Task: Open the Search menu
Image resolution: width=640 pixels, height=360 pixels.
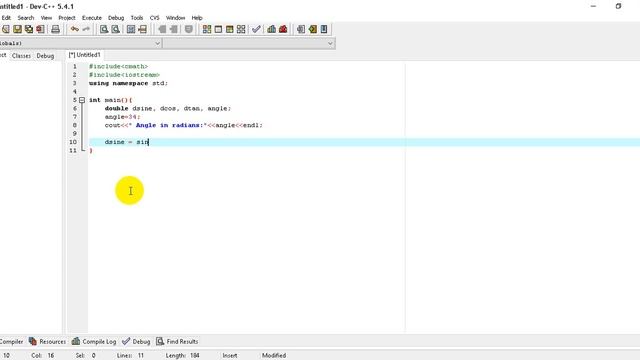Action: click(26, 18)
